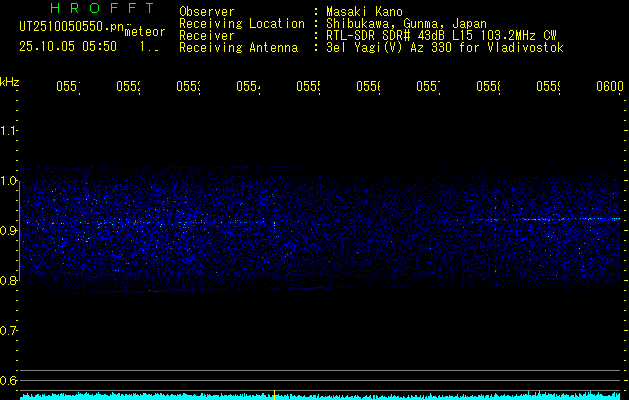
Task: Select the 0558 time marker
Action: (488, 86)
